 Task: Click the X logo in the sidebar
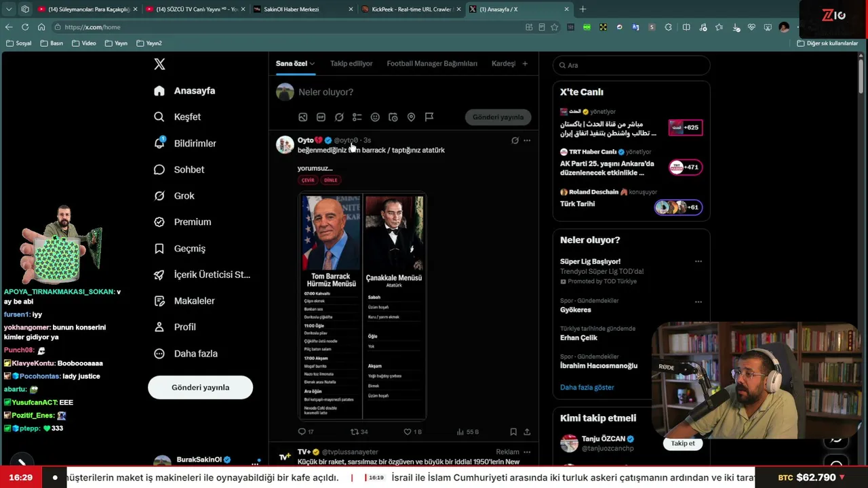[159, 64]
